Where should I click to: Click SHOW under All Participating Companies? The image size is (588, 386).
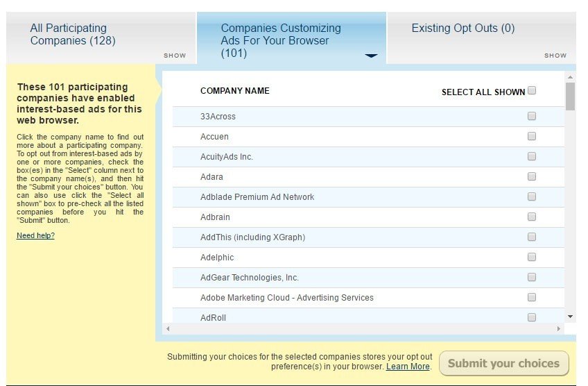point(175,56)
